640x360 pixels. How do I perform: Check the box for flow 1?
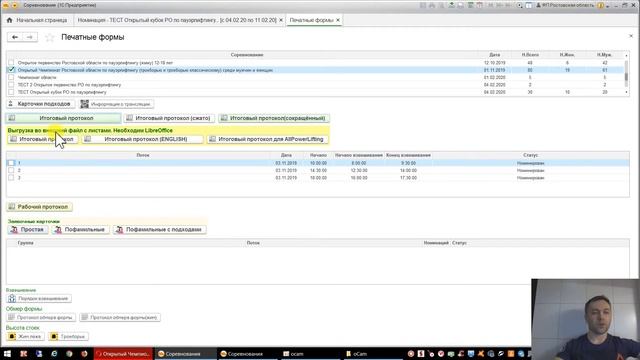[11, 163]
